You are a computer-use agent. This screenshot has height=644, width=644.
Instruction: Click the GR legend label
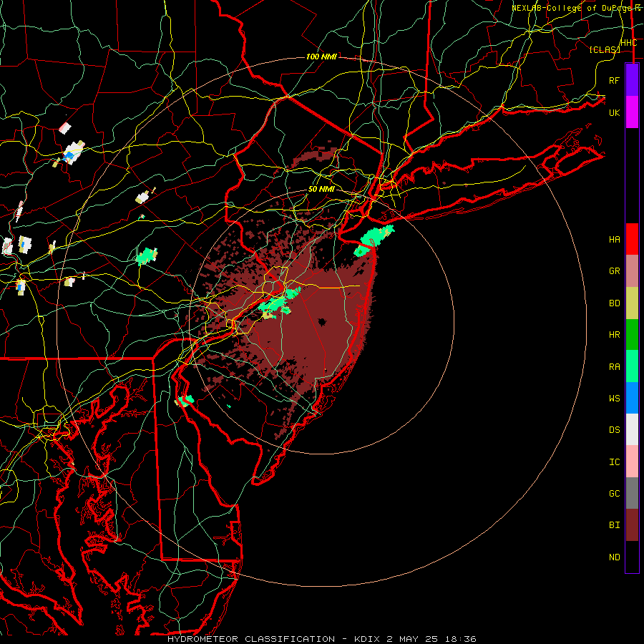614,271
